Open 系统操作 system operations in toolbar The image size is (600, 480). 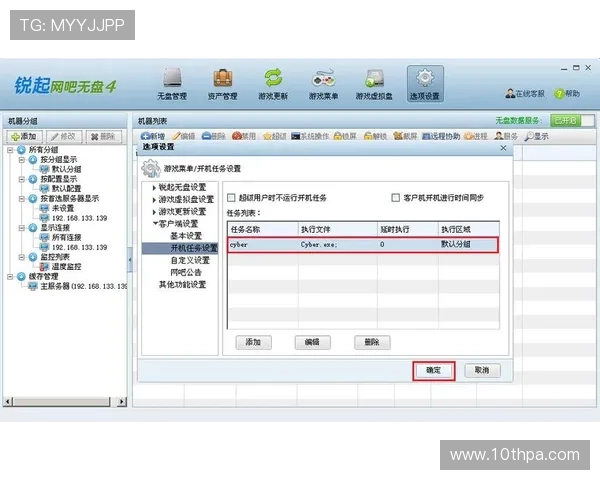tap(310, 136)
